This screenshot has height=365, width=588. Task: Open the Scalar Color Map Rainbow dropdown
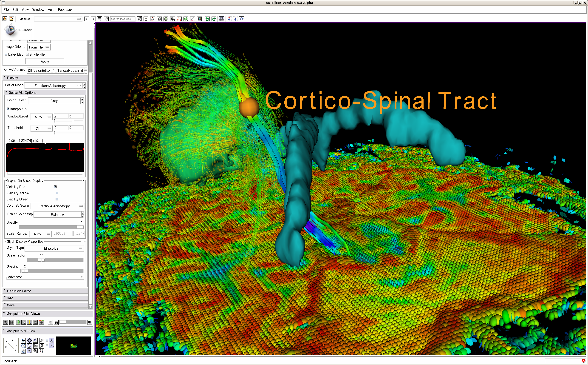(57, 215)
